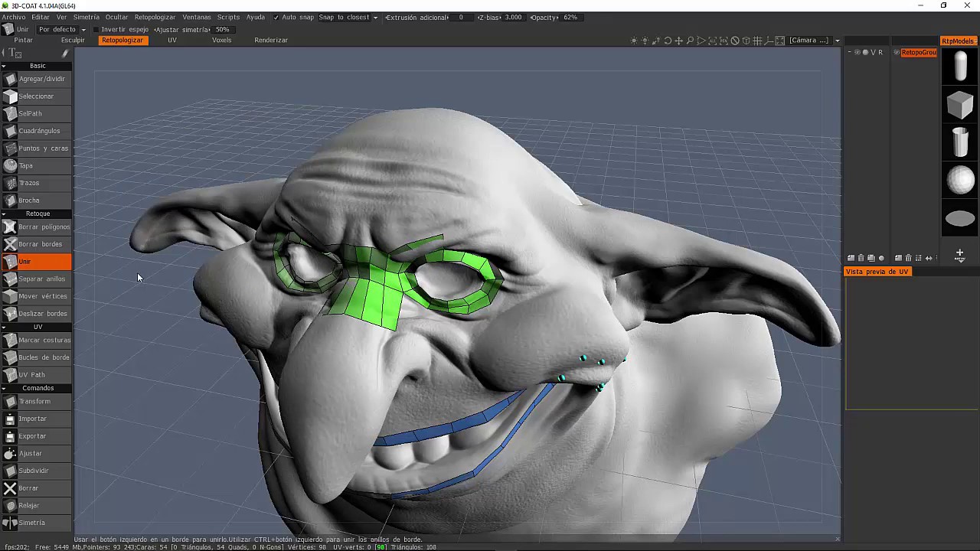Pick the Deslizar bordes tool
Image resolution: width=980 pixels, height=551 pixels.
(x=36, y=314)
